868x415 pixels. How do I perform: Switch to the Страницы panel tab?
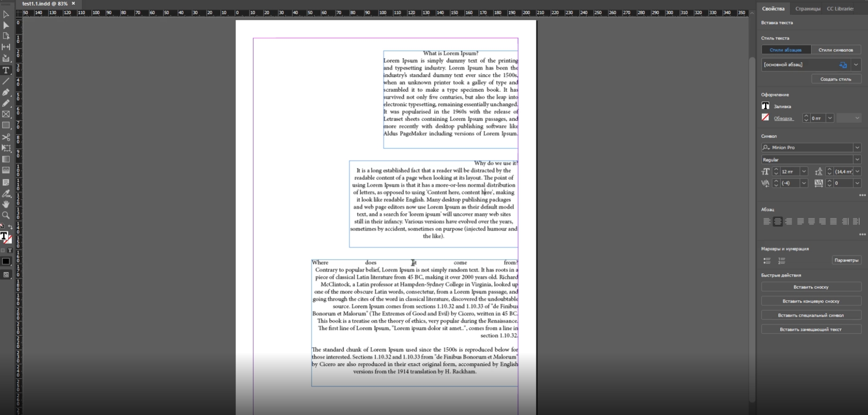[807, 9]
